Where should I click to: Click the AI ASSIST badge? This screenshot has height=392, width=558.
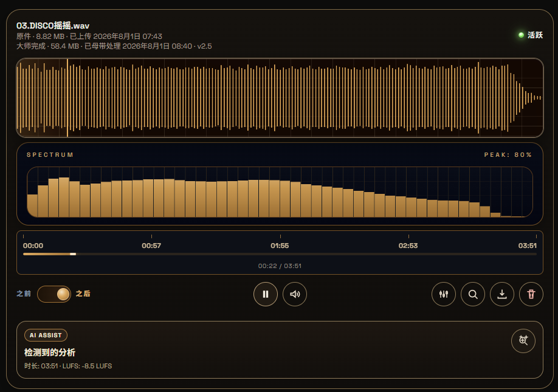(46, 335)
